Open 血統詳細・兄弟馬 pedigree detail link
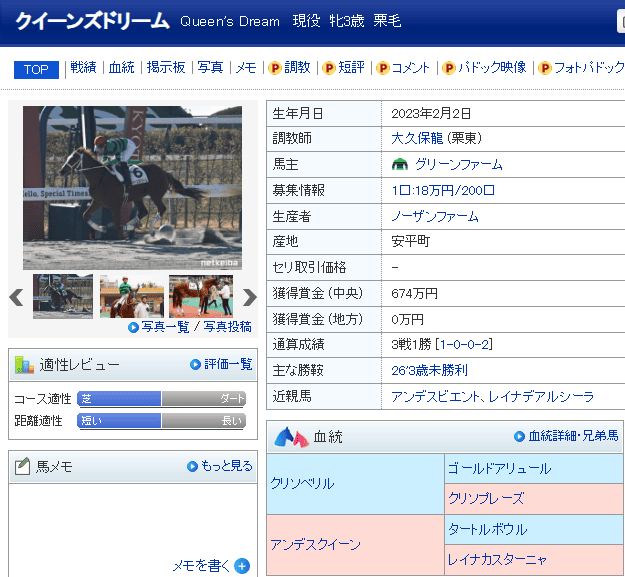Screen dimensions: 625x577 coord(574,436)
